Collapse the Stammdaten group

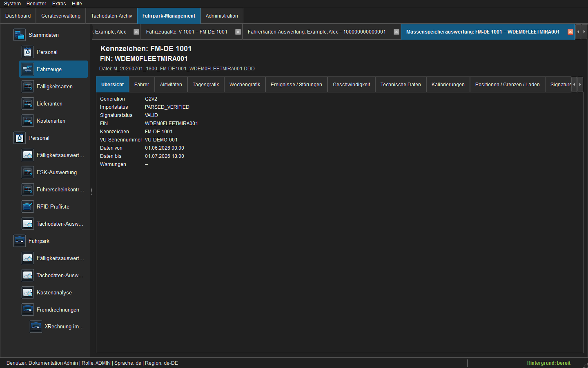point(44,35)
